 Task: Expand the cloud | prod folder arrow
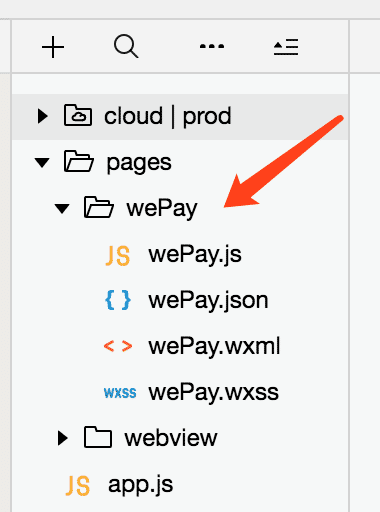click(43, 116)
